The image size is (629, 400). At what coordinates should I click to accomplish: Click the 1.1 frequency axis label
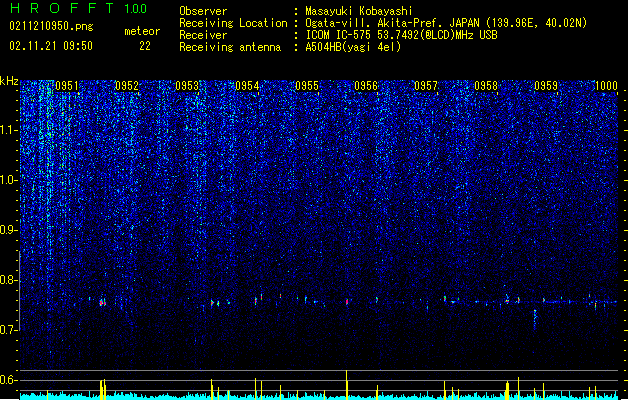point(9,130)
